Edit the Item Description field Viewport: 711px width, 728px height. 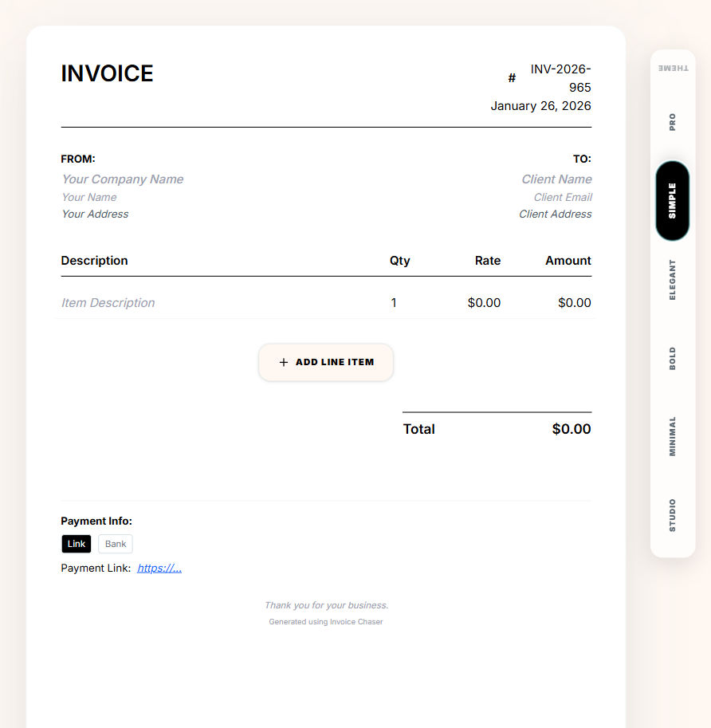pyautogui.click(x=108, y=302)
